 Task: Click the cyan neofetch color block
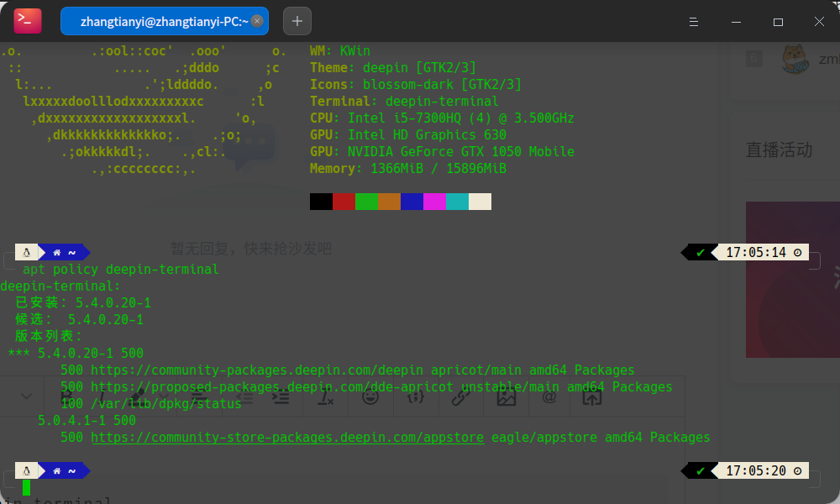(458, 202)
